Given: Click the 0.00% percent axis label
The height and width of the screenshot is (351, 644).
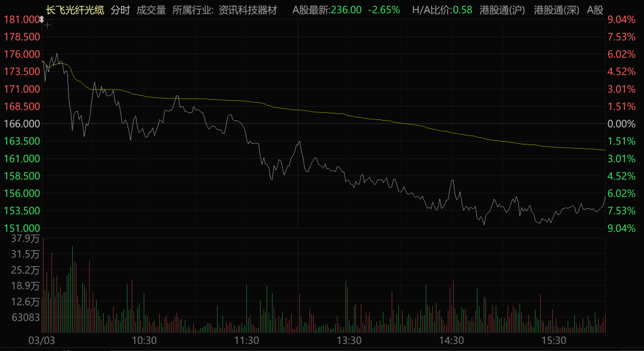Looking at the screenshot, I should (x=621, y=124).
